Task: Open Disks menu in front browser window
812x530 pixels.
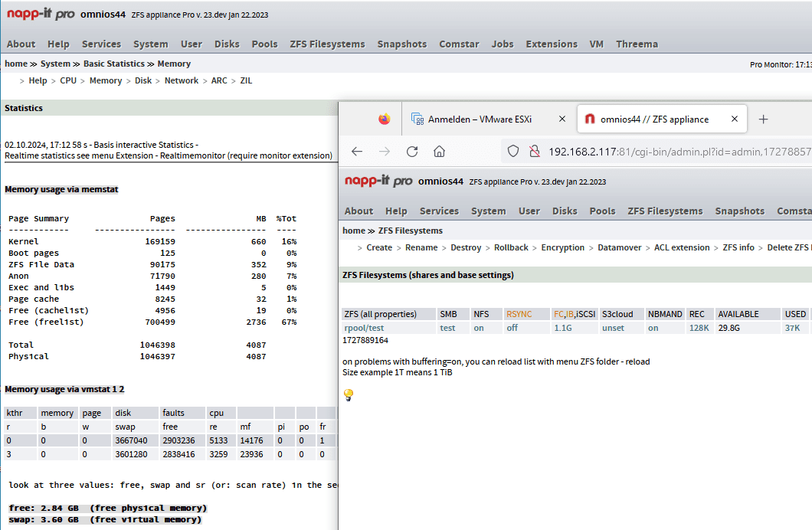Action: pyautogui.click(x=565, y=211)
